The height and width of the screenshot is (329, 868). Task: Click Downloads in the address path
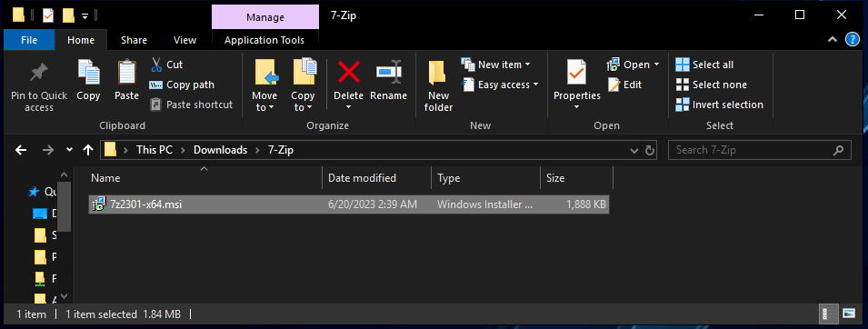click(220, 150)
